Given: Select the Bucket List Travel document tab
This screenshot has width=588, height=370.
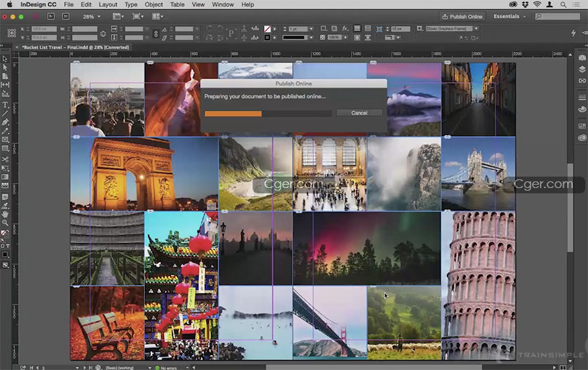Looking at the screenshot, I should pos(76,48).
